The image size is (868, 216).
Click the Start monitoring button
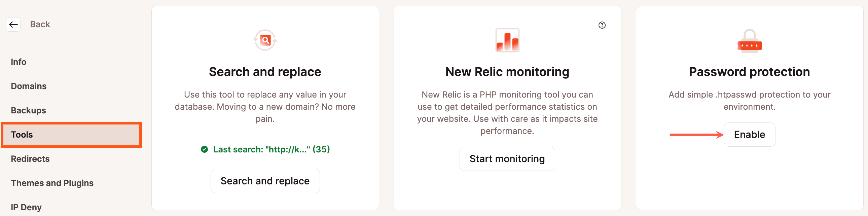[507, 159]
